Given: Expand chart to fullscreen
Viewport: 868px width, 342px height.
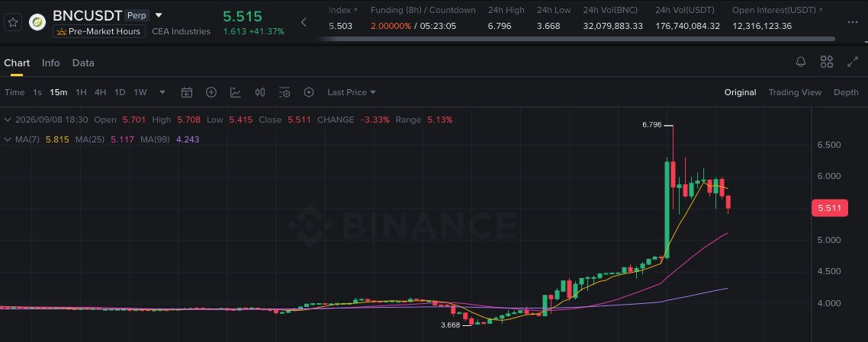Looking at the screenshot, I should click(853, 62).
